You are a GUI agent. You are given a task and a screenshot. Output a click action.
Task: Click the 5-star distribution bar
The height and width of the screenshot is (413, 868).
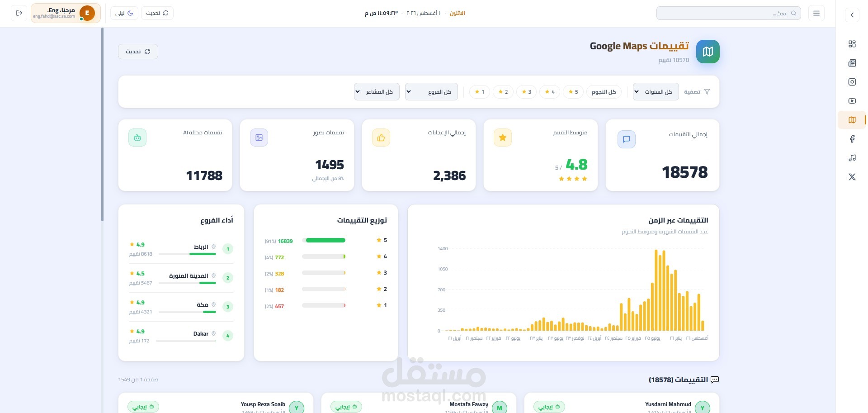[324, 240]
